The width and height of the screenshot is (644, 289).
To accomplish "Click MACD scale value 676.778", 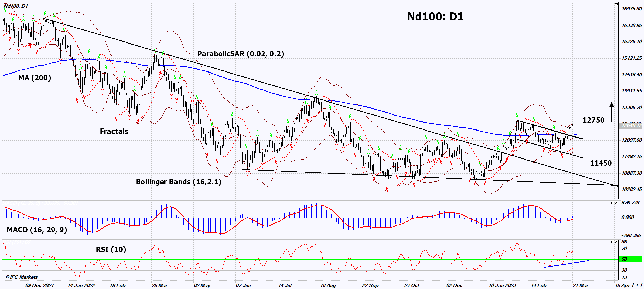I will [630, 203].
